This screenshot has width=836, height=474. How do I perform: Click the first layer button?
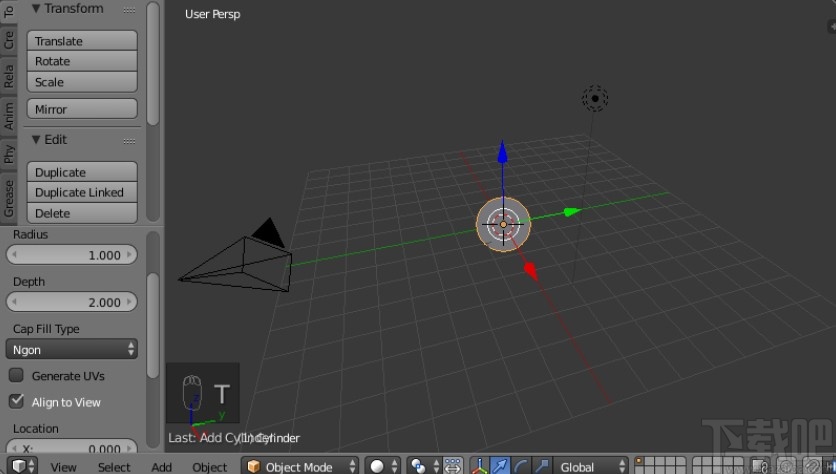click(639, 461)
